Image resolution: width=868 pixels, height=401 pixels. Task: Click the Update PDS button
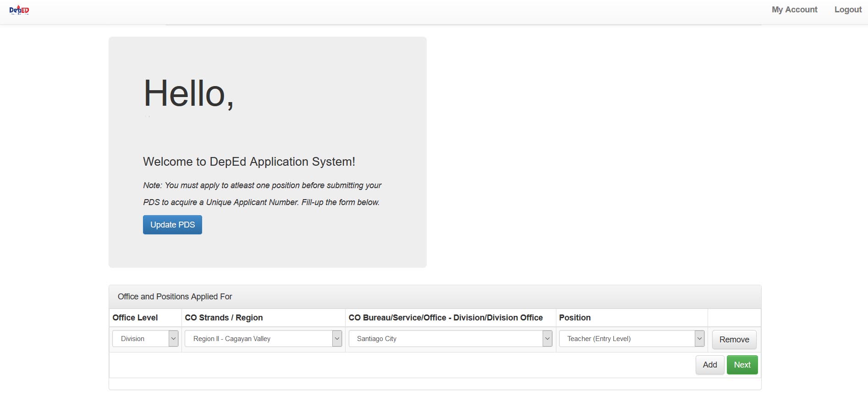(x=172, y=225)
